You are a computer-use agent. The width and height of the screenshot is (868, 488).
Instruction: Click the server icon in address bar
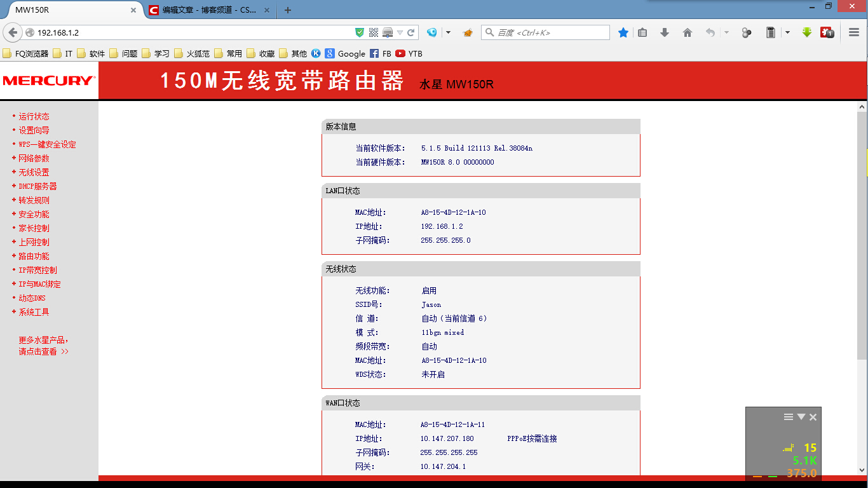(x=388, y=32)
